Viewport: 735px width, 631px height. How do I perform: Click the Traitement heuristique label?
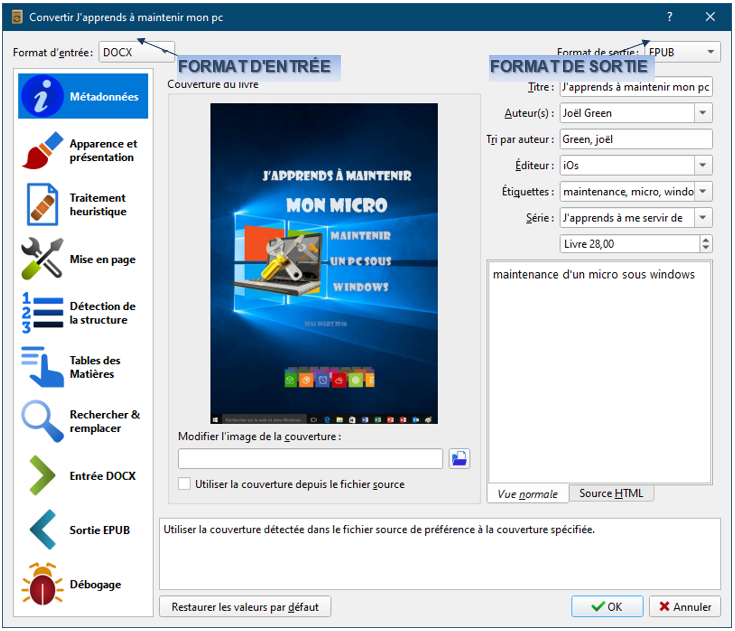coord(98,204)
